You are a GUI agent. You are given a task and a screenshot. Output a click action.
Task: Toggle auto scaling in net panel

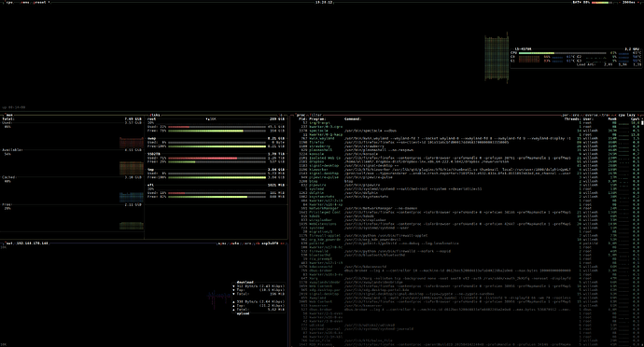tap(235, 243)
